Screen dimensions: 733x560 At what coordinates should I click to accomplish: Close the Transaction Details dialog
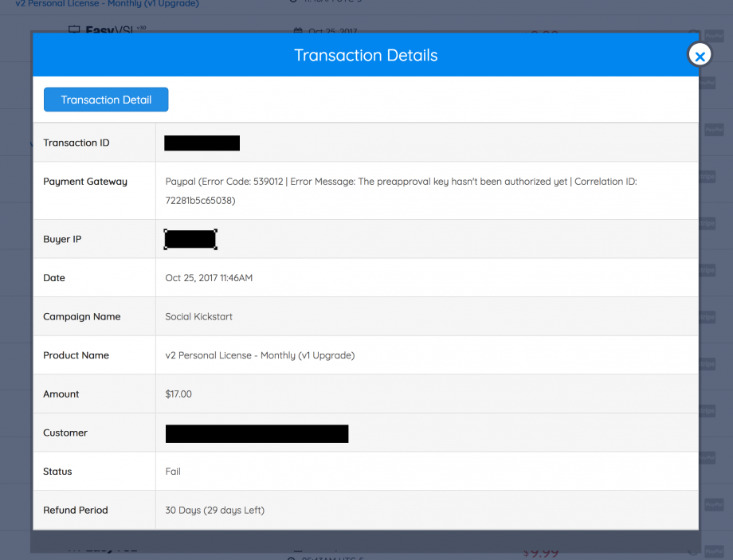(699, 56)
